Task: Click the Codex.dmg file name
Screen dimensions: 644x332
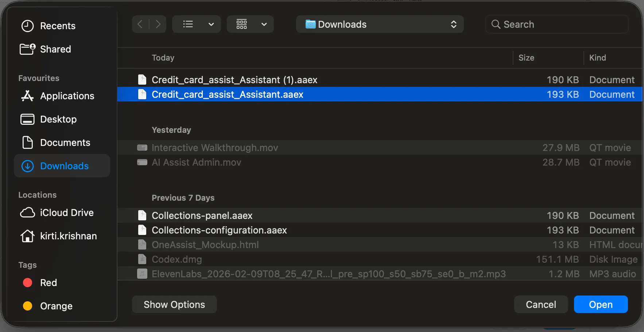Action: point(177,259)
